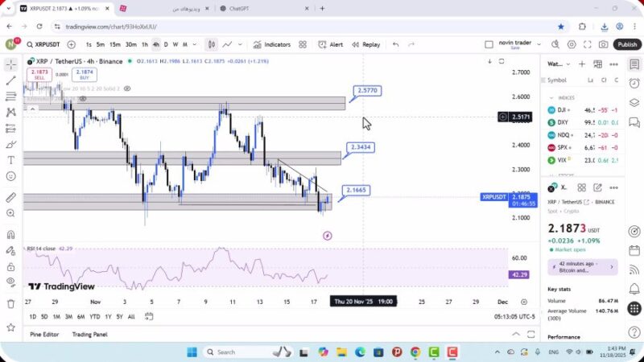Collapse the INDICES watchlist section
The height and width of the screenshot is (362, 644).
click(x=552, y=97)
